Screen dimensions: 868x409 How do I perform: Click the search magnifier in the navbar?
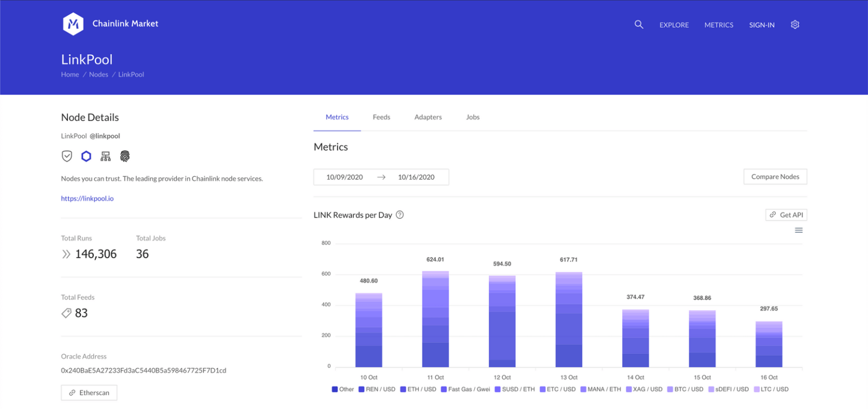click(639, 24)
